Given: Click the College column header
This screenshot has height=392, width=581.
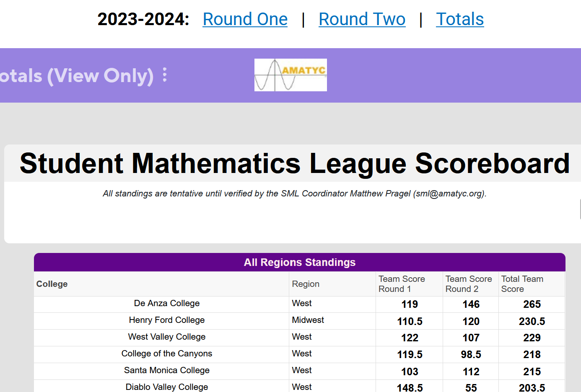Looking at the screenshot, I should (52, 284).
